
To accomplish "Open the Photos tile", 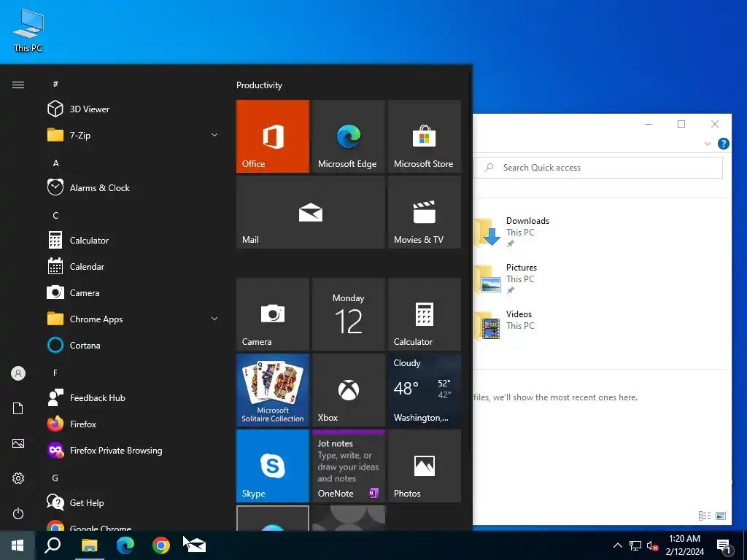I will coord(424,466).
